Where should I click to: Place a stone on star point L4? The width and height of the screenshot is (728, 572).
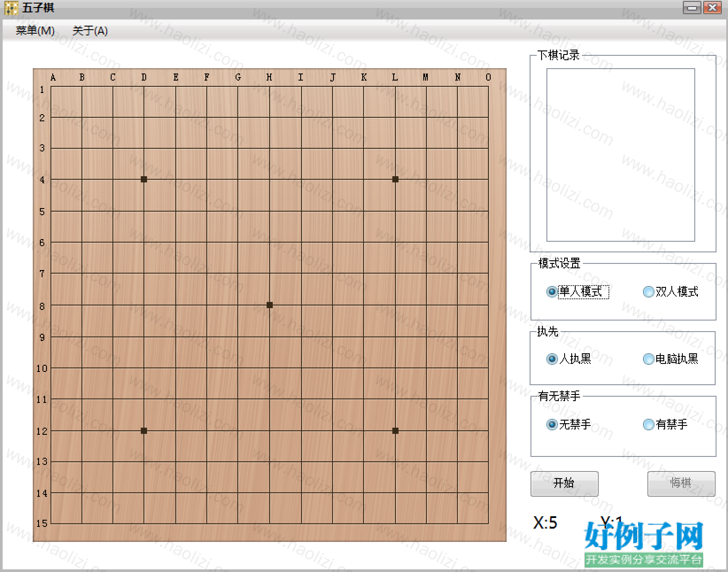tap(395, 179)
